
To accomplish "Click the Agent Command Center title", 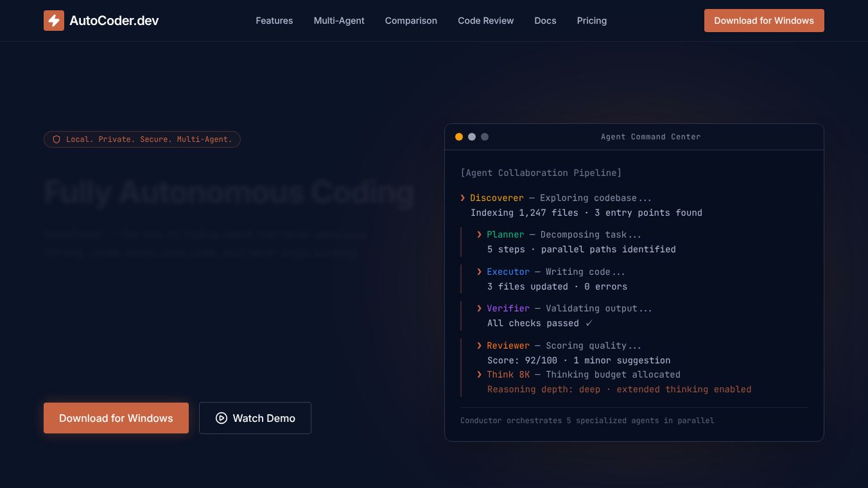I will click(x=650, y=137).
